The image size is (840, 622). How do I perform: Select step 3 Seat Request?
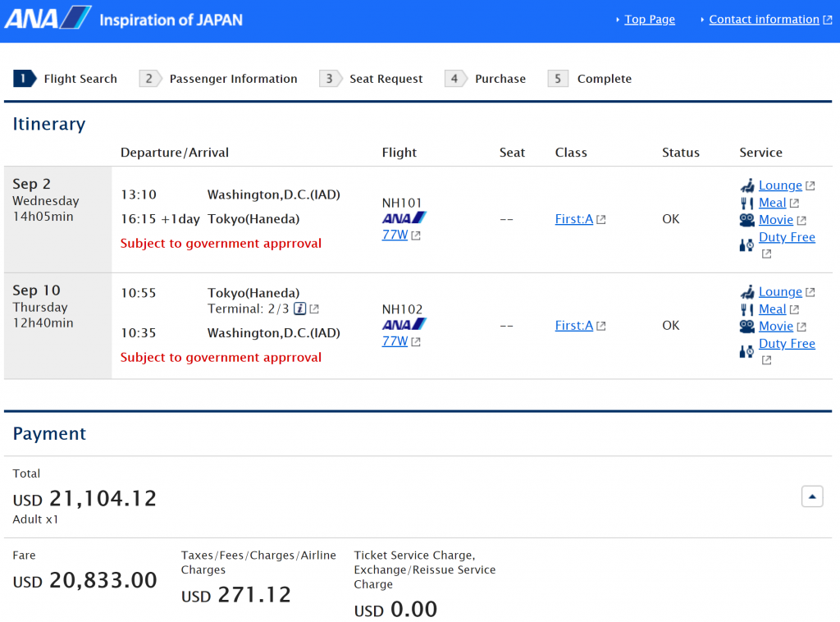point(371,79)
